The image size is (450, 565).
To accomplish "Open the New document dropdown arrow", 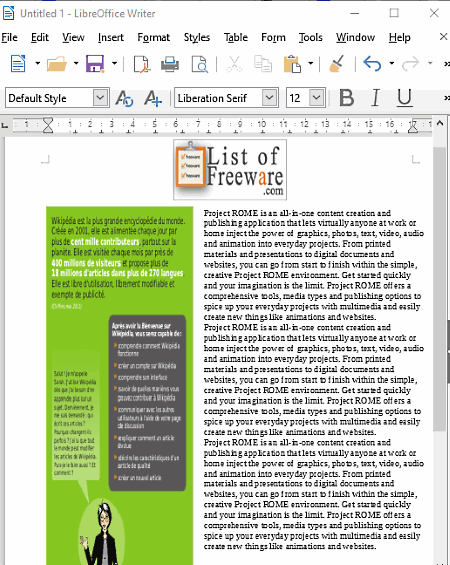I will pos(37,64).
